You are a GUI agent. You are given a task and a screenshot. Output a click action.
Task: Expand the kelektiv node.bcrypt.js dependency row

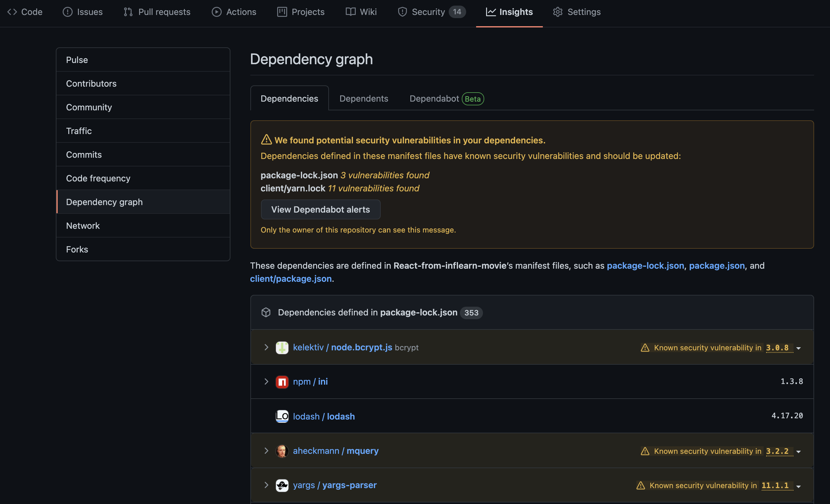click(x=266, y=347)
